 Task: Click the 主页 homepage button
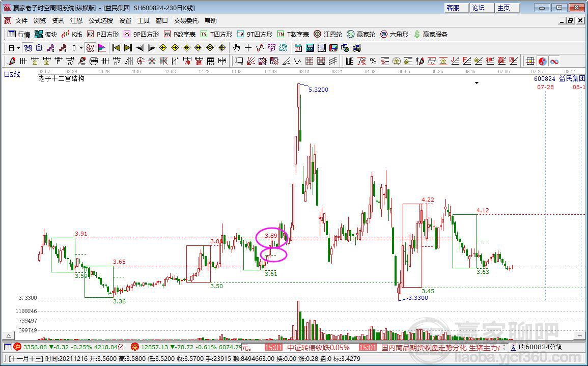click(x=508, y=8)
